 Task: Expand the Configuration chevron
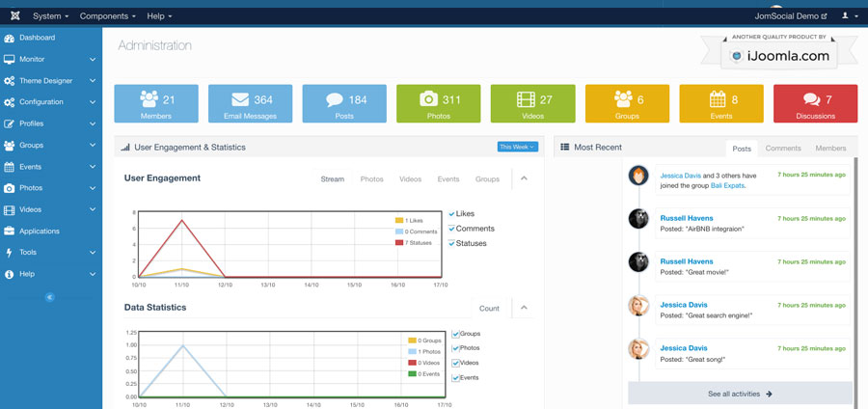coord(93,102)
